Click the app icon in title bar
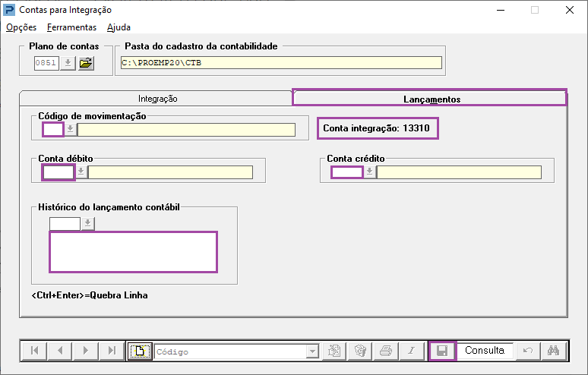This screenshot has height=375, width=588. pyautogui.click(x=9, y=10)
